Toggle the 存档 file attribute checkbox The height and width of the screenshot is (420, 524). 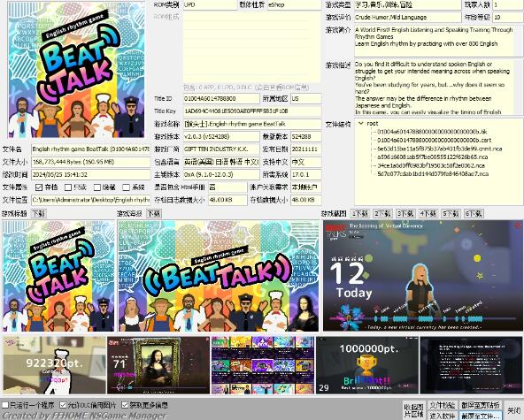(x=39, y=187)
